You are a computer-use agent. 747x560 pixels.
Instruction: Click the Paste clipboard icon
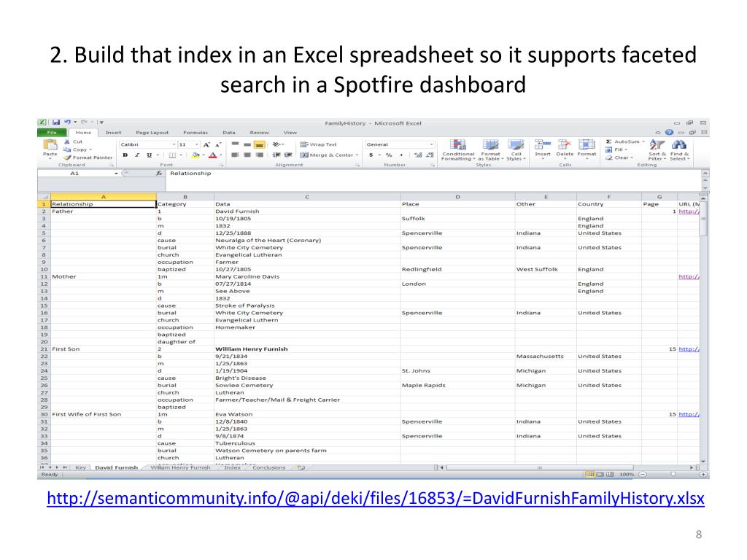[50, 145]
